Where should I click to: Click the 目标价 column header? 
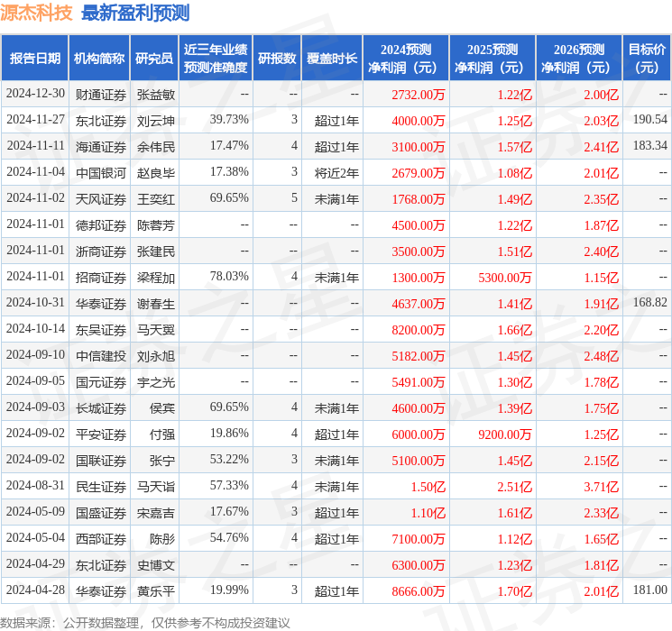(647, 59)
